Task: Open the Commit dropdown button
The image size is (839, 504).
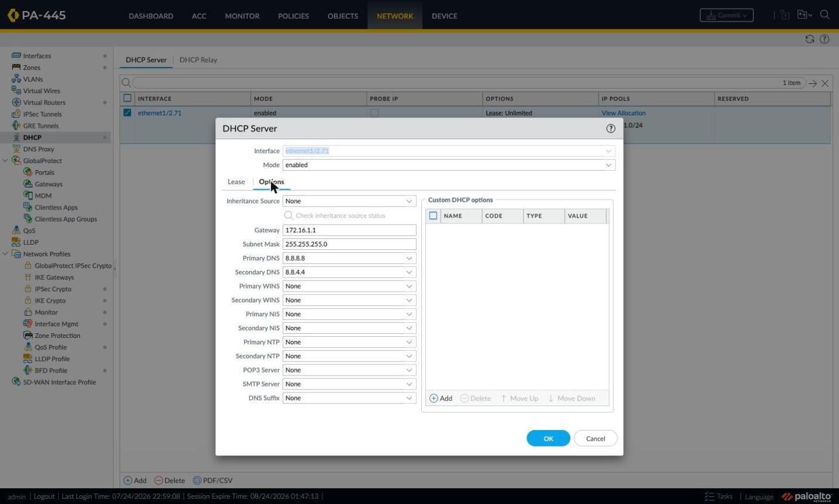Action: coord(726,15)
